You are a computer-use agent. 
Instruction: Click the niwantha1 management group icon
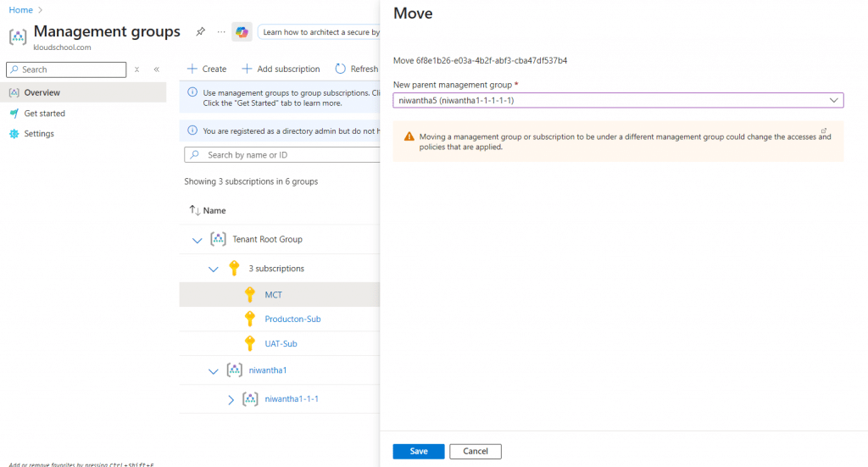[x=235, y=370]
